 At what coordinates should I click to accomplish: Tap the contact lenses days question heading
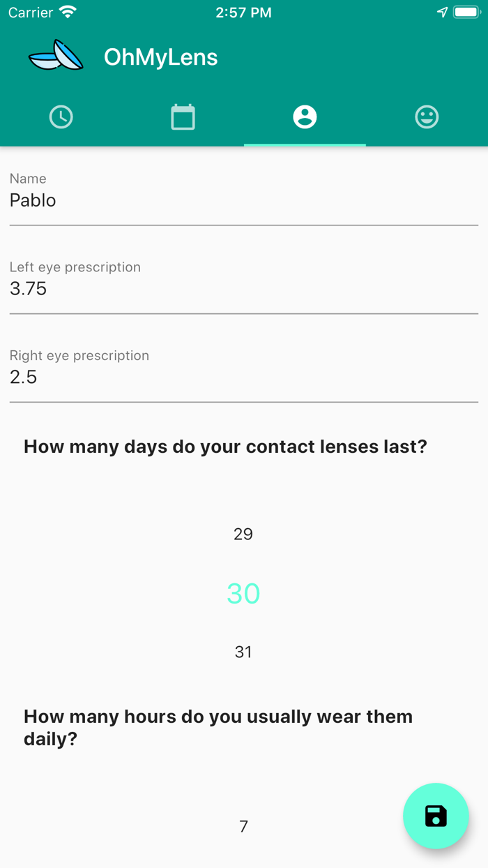tap(225, 447)
